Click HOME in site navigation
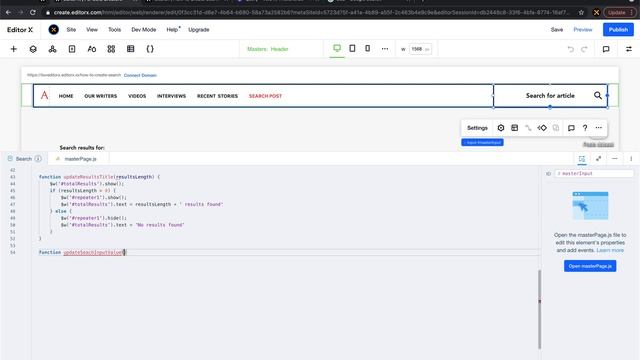This screenshot has width=640, height=360. pyautogui.click(x=66, y=96)
